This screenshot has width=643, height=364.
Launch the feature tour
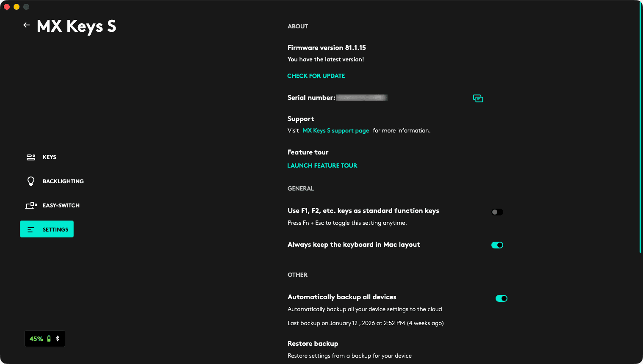pos(322,165)
